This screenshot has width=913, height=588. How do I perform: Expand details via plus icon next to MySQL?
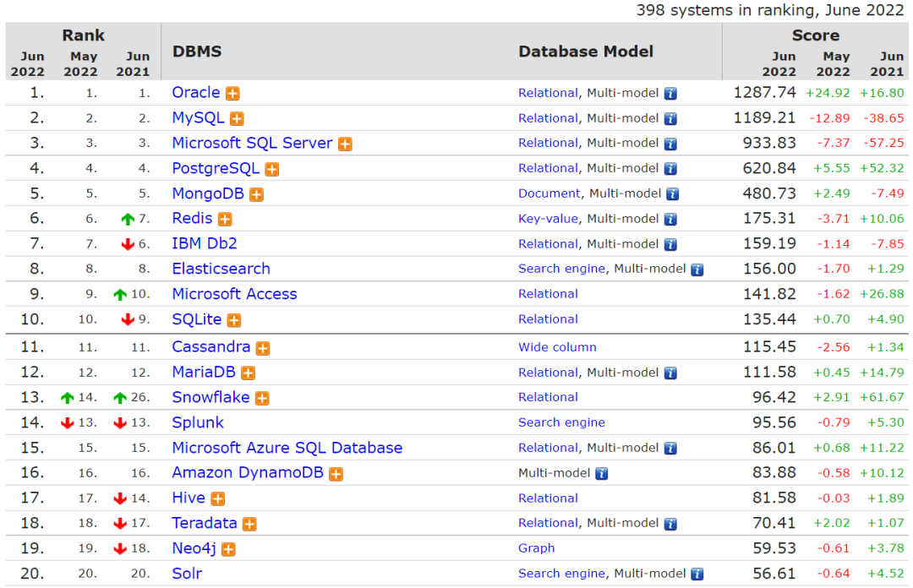click(x=238, y=119)
